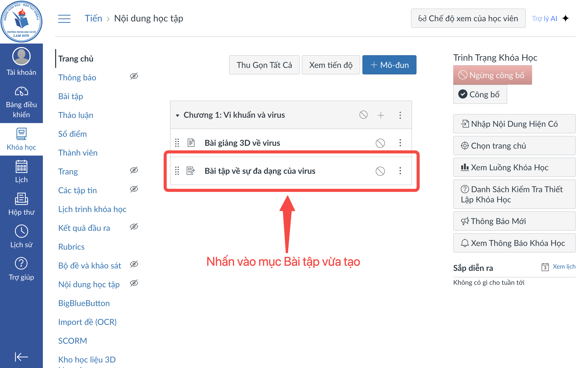This screenshot has width=588, height=368.
Task: Open Thảo luận in course navigation
Action: tap(76, 115)
